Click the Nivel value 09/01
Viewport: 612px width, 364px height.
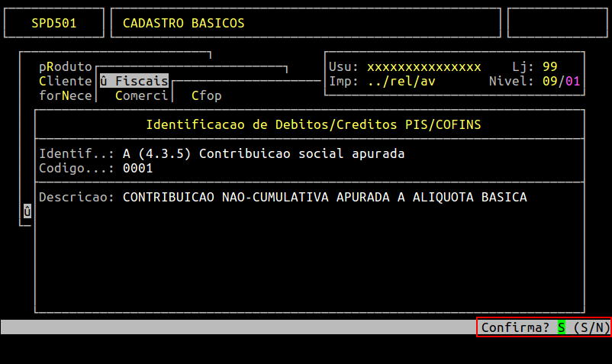click(561, 81)
